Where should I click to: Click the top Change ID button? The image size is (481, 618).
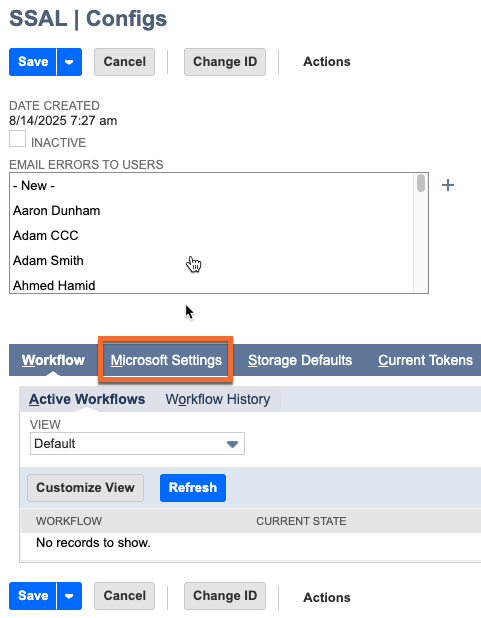tap(225, 62)
